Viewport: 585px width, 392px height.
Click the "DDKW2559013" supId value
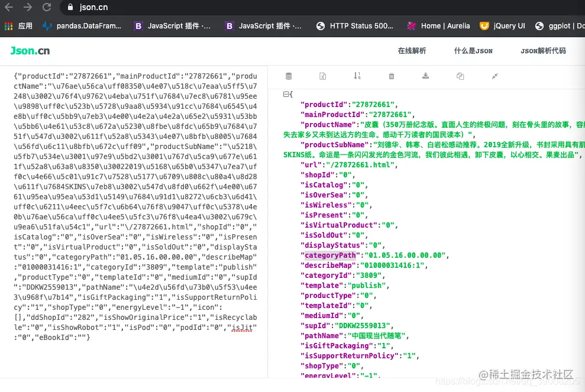pos(362,326)
